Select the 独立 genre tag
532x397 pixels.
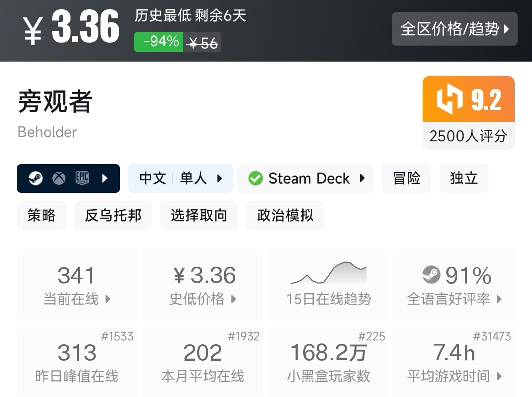point(464,178)
